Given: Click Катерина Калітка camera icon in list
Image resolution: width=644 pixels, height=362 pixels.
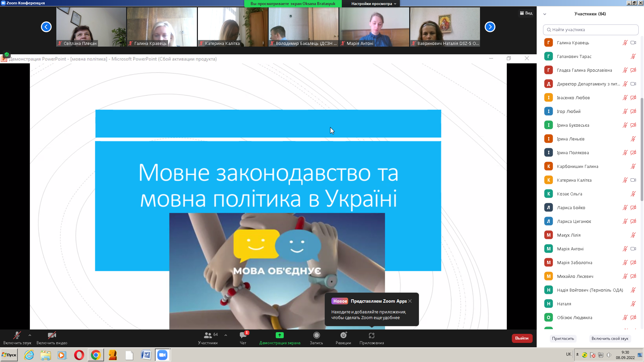Looking at the screenshot, I should [633, 180].
